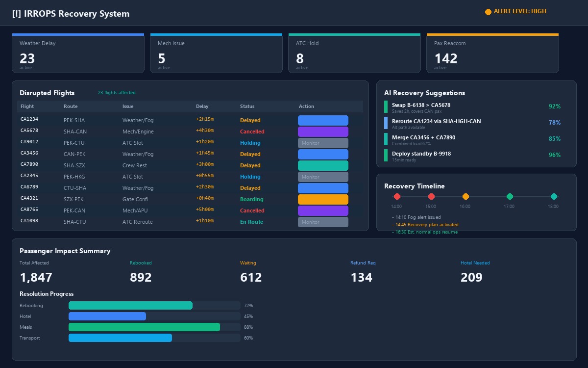Click the teal accent bar on Merge CA3456 suggestion
The height and width of the screenshot is (368, 588).
[386, 140]
